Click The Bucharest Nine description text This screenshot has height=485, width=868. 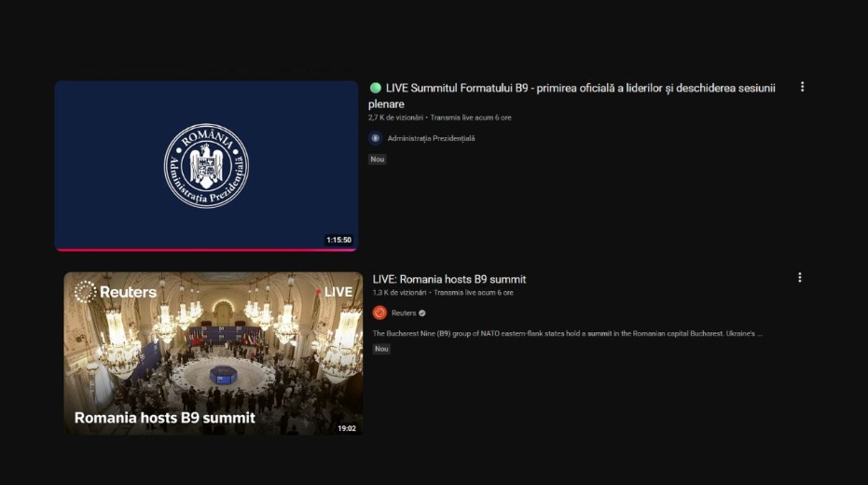point(568,333)
